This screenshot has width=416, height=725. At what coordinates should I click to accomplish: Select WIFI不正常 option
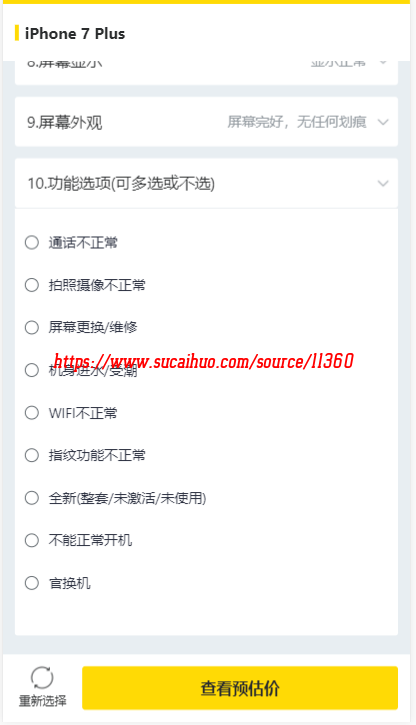pos(32,412)
